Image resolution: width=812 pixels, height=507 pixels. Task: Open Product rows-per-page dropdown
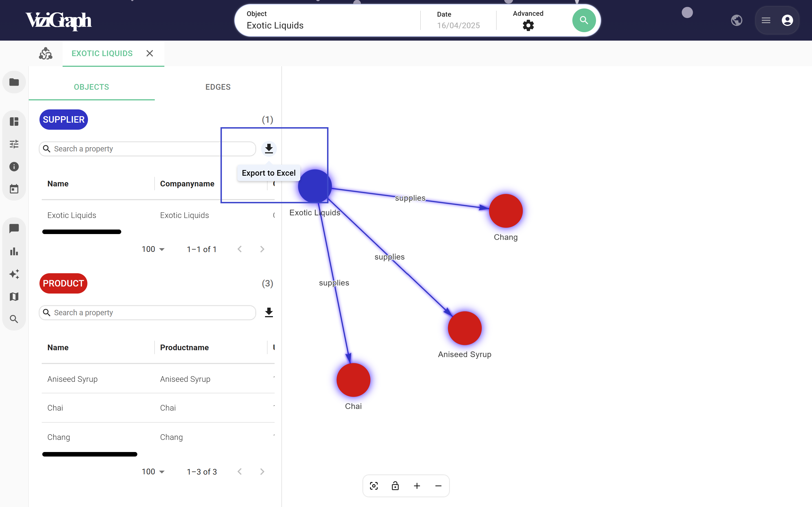pos(153,472)
